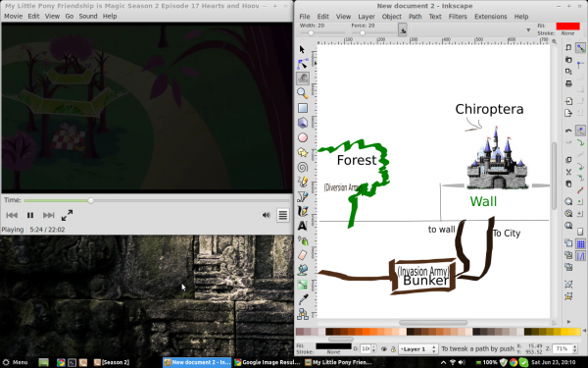The image size is (588, 368).
Task: Select the Star polygon tool
Action: pos(303,152)
